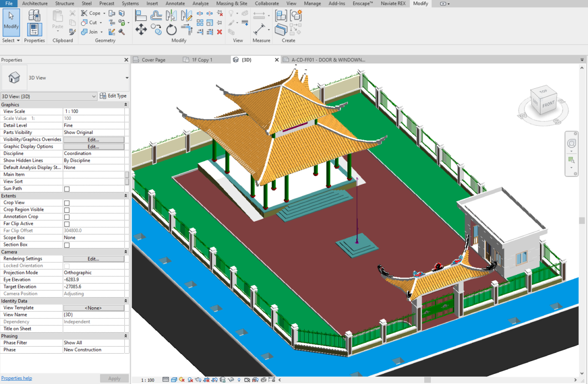Click the ViewCube Front face
The height and width of the screenshot is (384, 588).
click(x=548, y=104)
